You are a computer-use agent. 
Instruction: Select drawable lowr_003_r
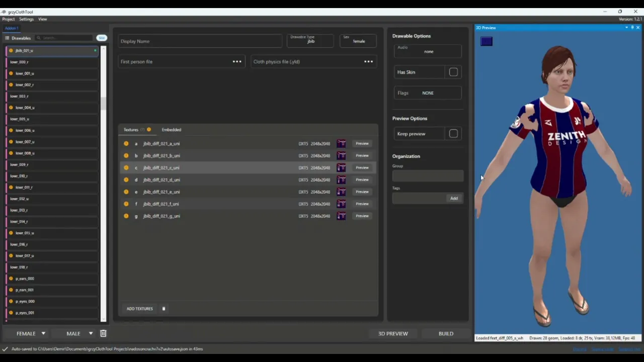coord(52,97)
